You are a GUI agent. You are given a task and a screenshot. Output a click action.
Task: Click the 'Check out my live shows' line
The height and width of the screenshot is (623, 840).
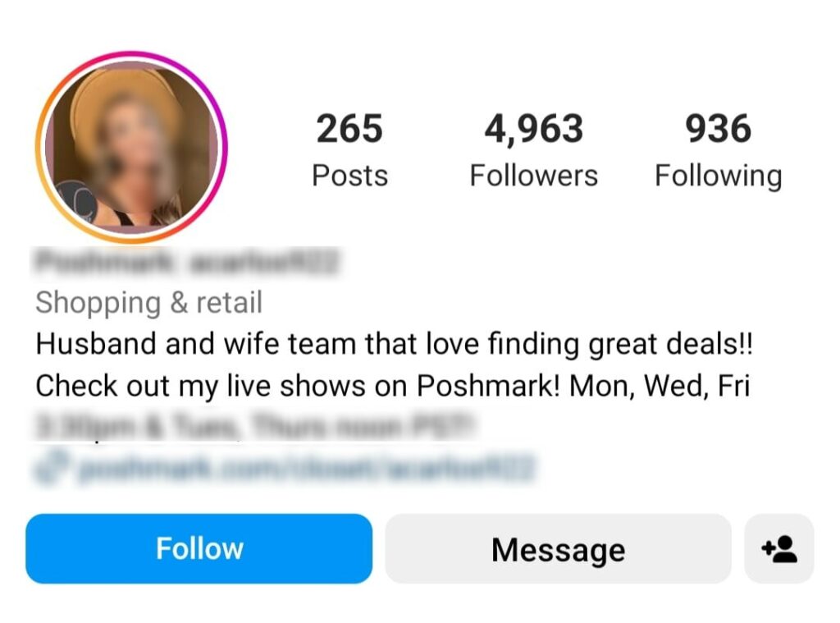click(x=392, y=386)
